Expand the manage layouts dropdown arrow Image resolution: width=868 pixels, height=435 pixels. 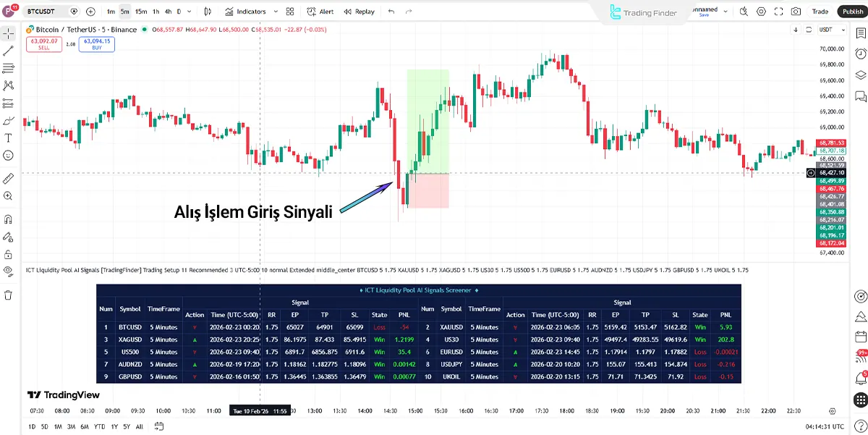(x=726, y=12)
